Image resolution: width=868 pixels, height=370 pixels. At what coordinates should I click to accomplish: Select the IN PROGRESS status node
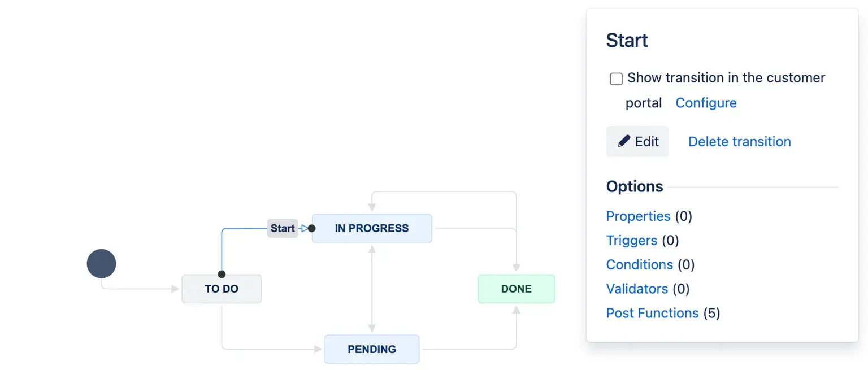click(372, 228)
